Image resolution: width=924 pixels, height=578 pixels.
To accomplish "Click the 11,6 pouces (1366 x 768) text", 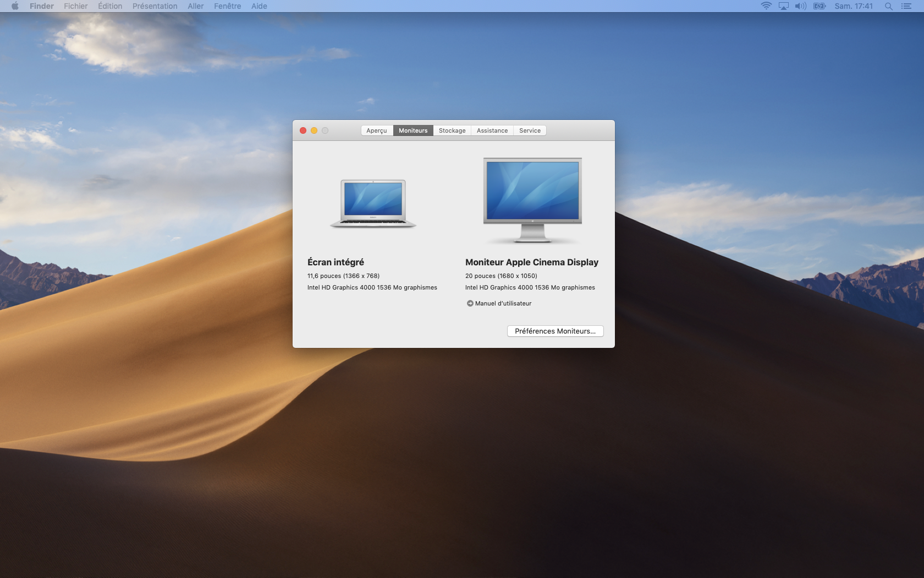I will 343,276.
